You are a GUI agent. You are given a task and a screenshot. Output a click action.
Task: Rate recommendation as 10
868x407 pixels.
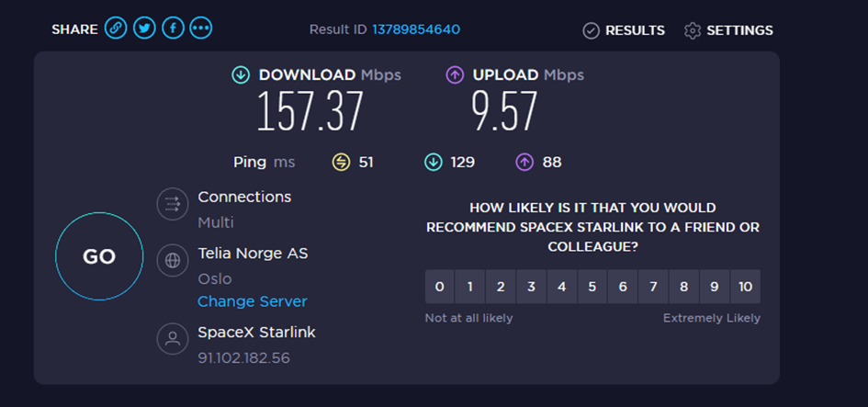click(745, 287)
